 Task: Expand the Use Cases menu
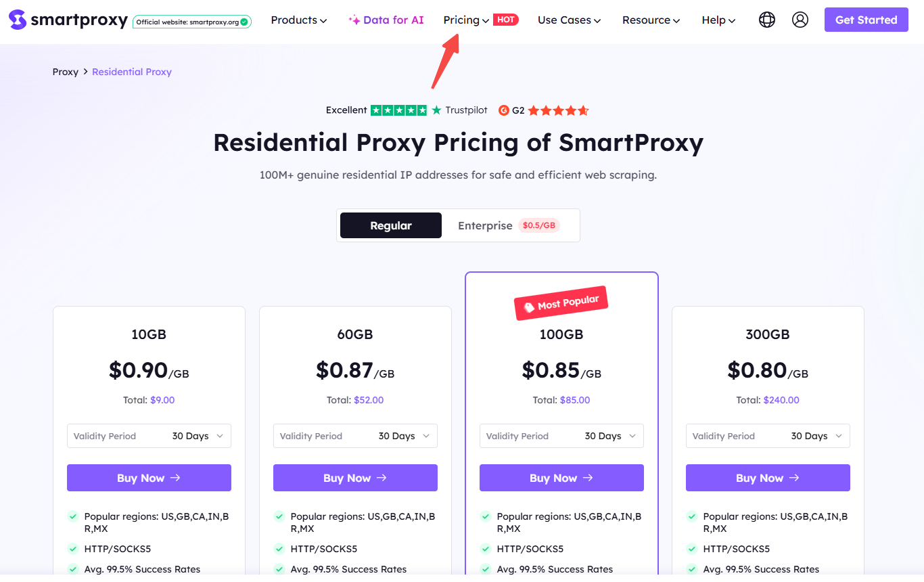point(570,20)
